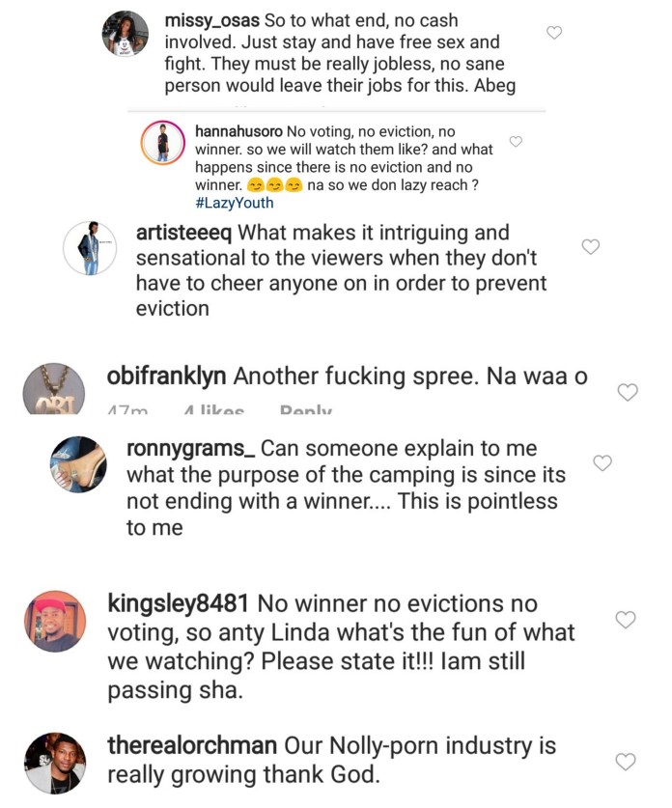Open the #LazyYouth hashtag
672x808 pixels.
(234, 203)
